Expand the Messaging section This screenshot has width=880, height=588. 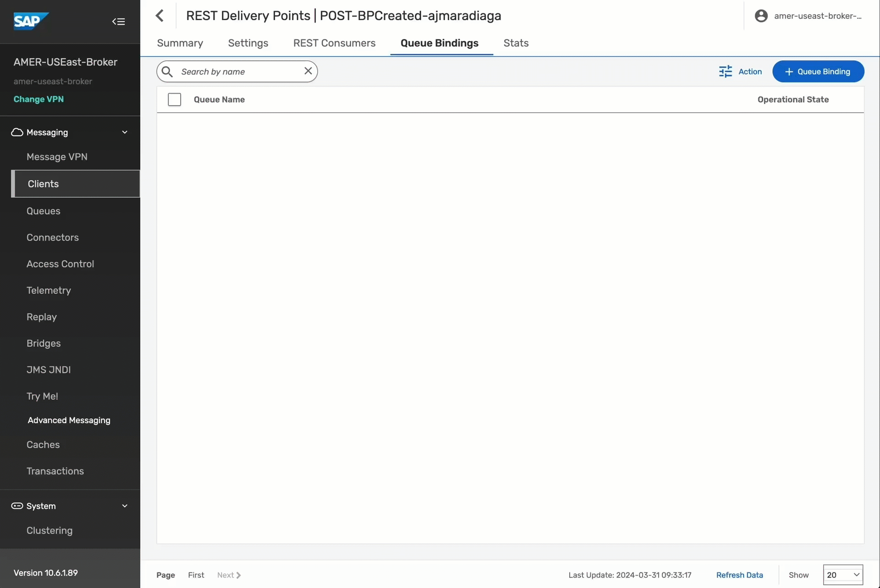[70, 132]
